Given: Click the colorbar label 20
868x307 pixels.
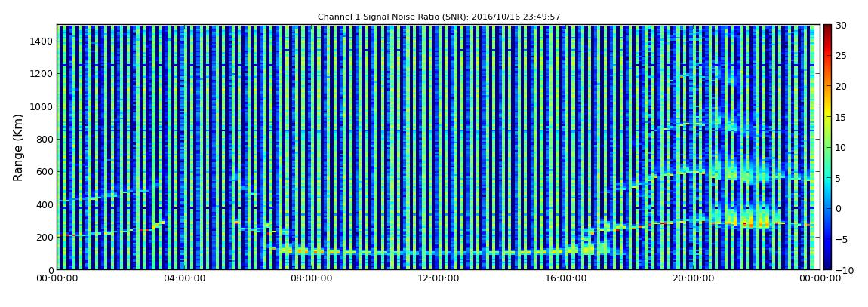Looking at the screenshot, I should click(x=841, y=86).
